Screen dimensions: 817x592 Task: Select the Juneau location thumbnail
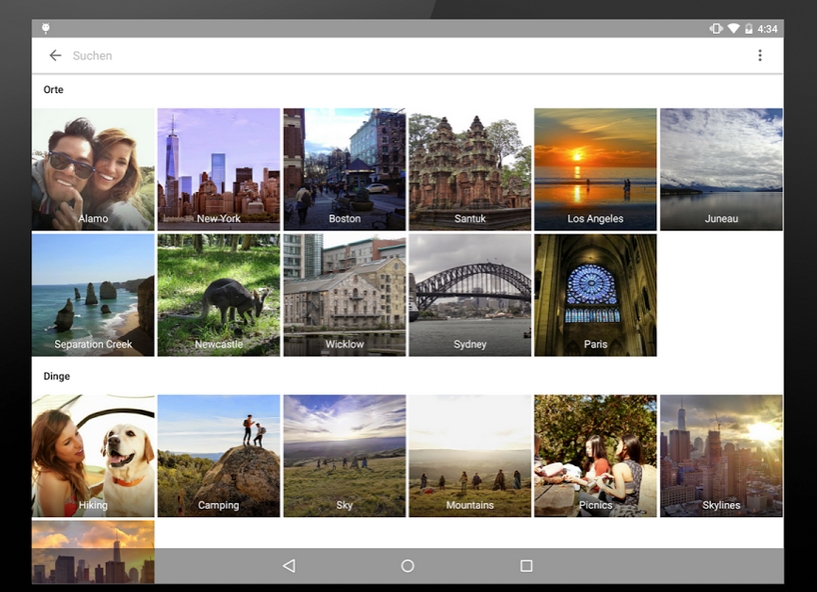pyautogui.click(x=721, y=169)
